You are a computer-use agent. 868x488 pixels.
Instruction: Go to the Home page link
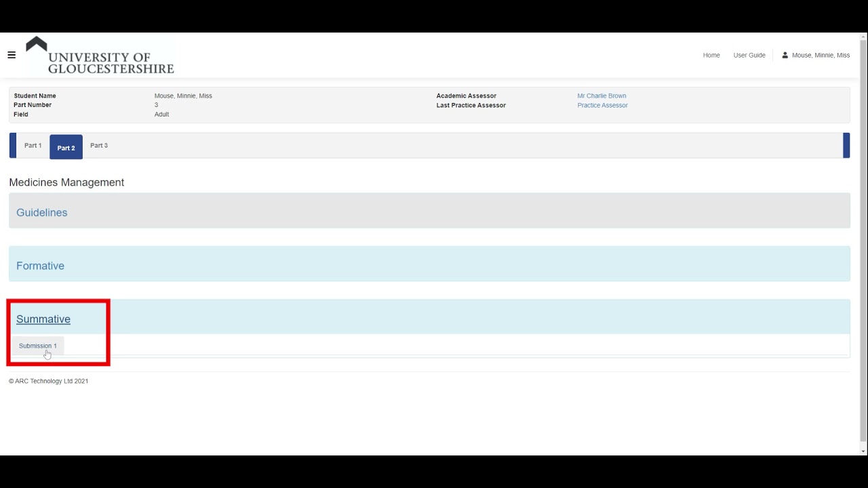[711, 55]
